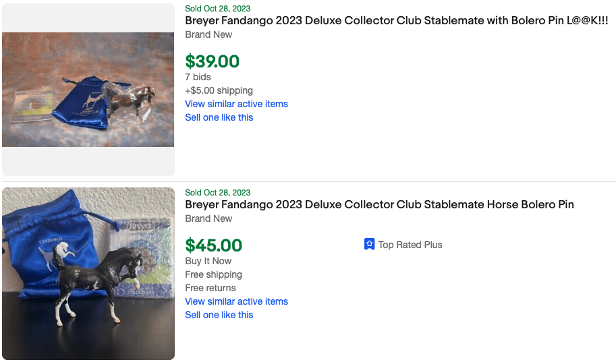Click the Top Rated Plus badge icon
616x364 pixels.
pos(369,245)
